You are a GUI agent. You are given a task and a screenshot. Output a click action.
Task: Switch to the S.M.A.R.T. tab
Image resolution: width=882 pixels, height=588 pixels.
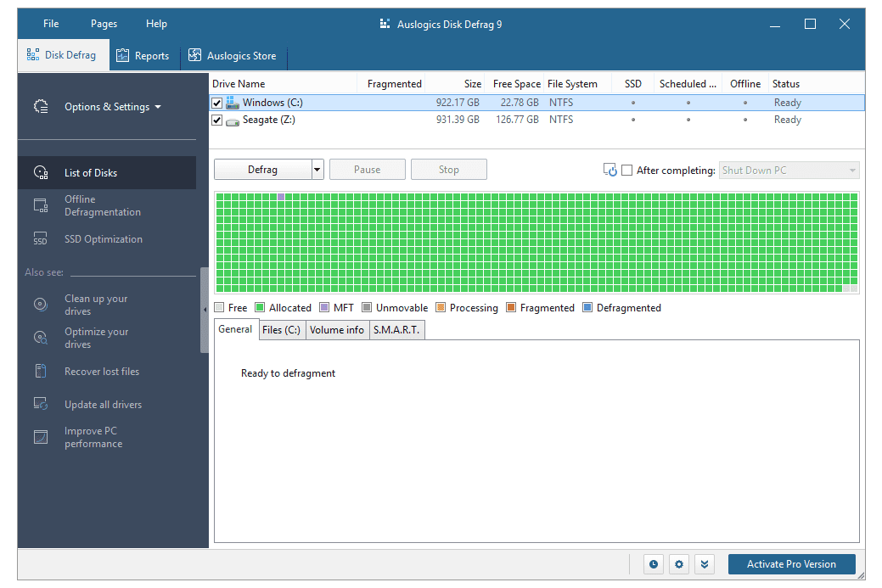pos(396,330)
